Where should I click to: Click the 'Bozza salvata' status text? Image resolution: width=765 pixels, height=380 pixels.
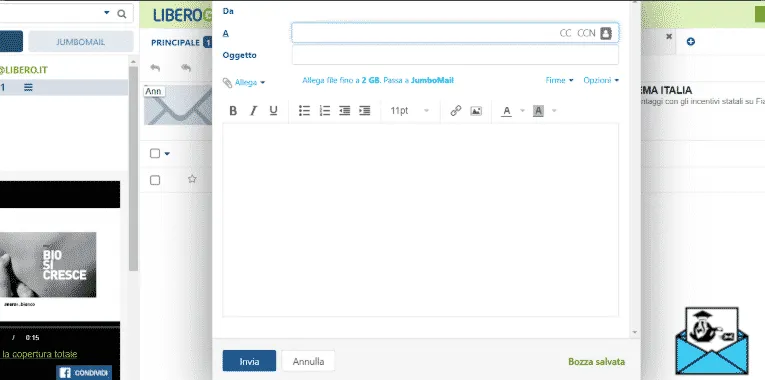596,361
